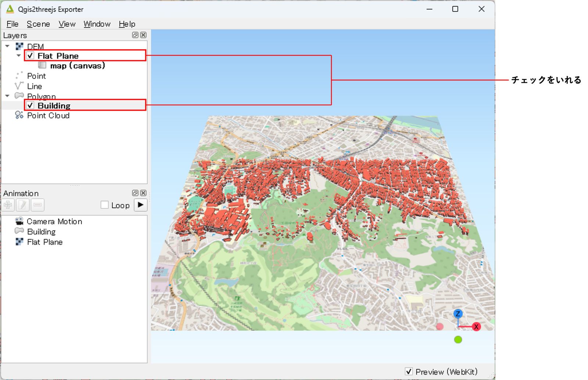Click the remove keyframe minus button
The image size is (588, 380).
[x=37, y=205]
